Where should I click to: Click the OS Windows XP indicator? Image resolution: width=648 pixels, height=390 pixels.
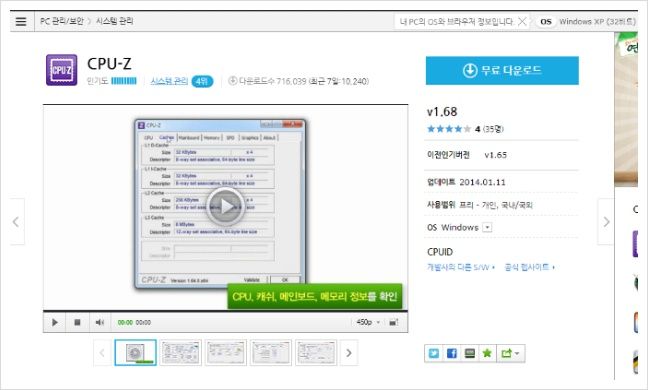click(587, 21)
